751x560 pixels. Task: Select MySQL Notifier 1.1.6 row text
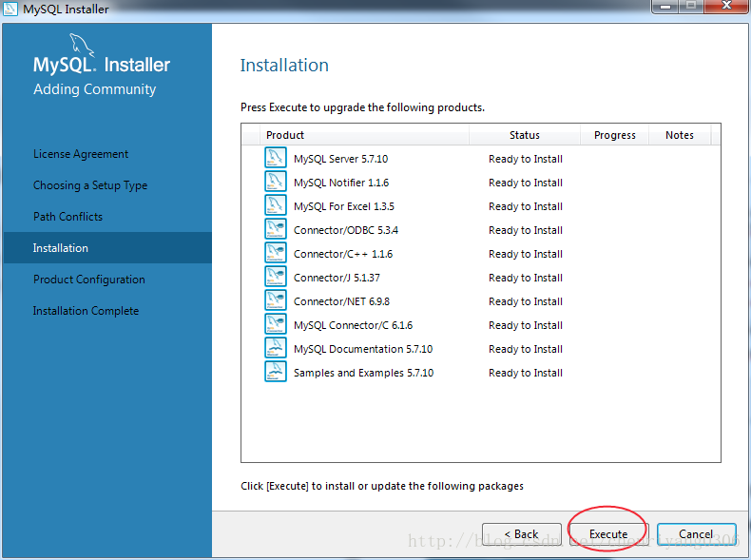tap(341, 183)
